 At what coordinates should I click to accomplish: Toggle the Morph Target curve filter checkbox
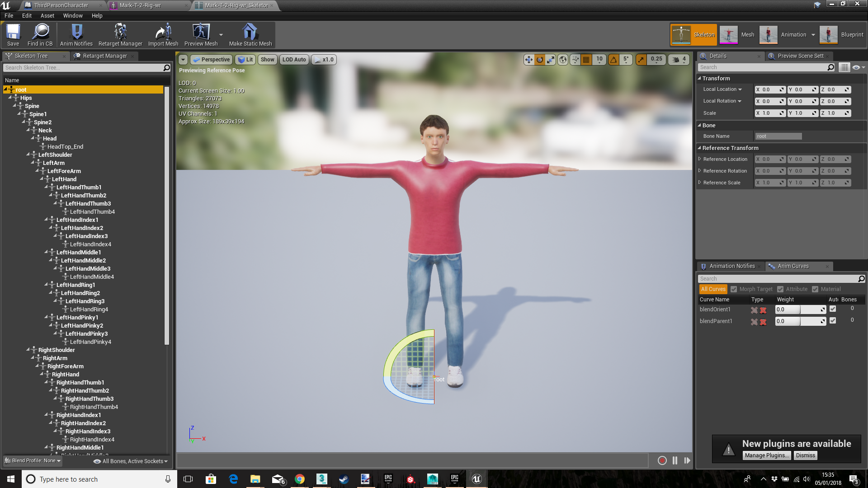click(734, 289)
